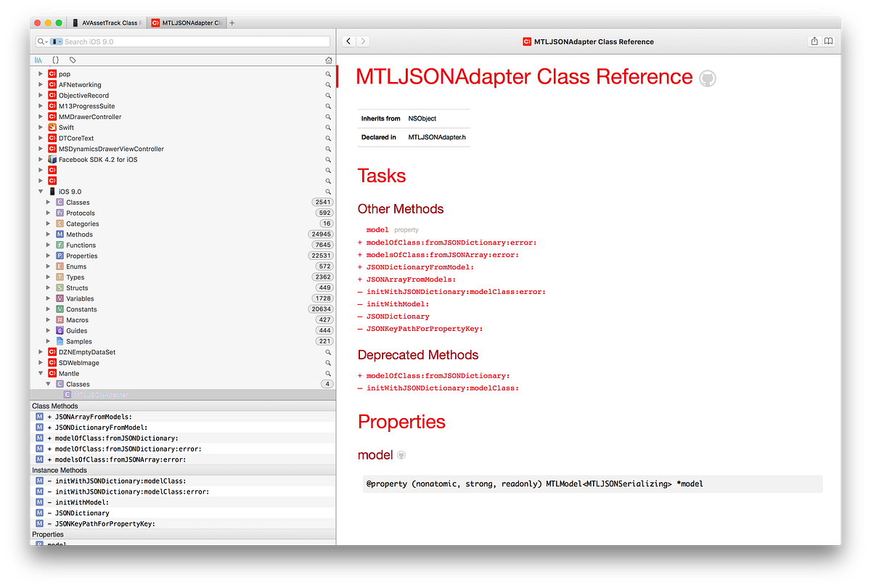Expand the DZNEmptyDataSet docset
The height and width of the screenshot is (588, 871).
[41, 352]
